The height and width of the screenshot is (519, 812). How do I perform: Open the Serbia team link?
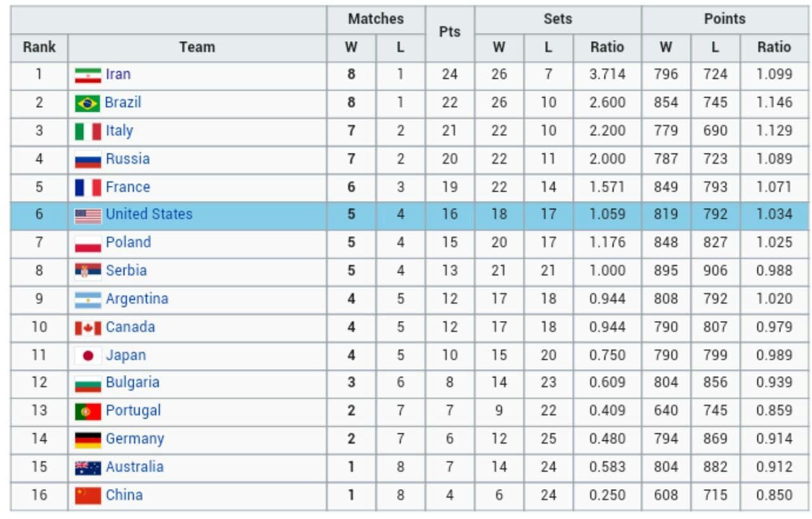(x=126, y=270)
